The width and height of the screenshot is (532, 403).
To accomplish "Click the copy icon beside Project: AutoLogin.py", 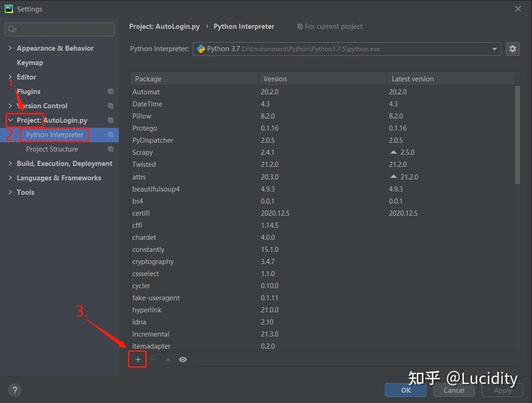I will 111,121.
